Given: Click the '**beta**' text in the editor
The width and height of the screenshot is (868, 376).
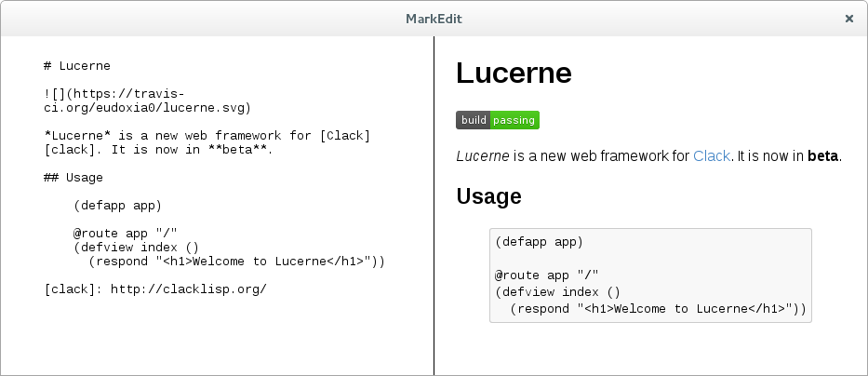Looking at the screenshot, I should coord(243,150).
